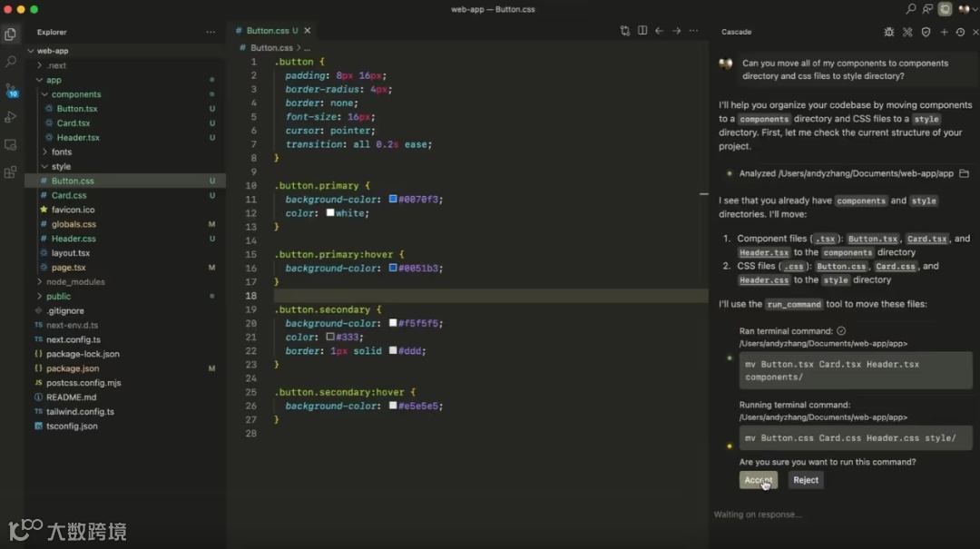Open title bar account avatar menu
The height and width of the screenshot is (549, 980).
965,9
